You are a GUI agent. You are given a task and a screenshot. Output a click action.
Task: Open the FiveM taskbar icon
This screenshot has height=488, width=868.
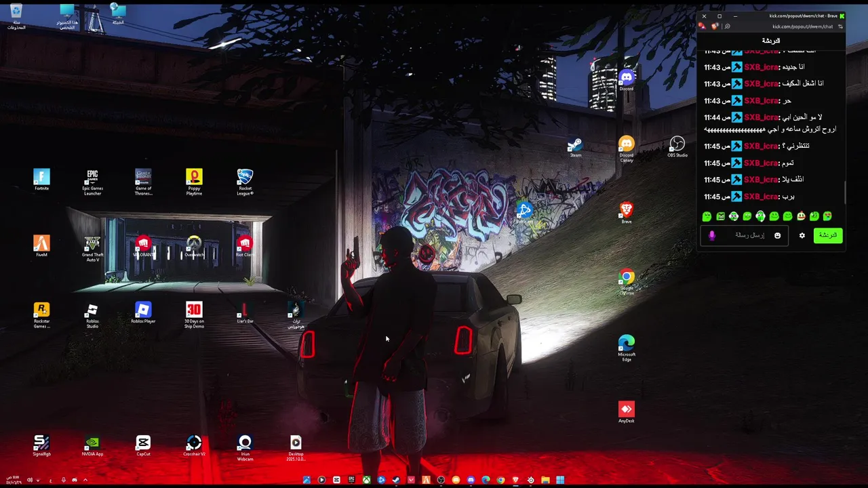pos(426,480)
